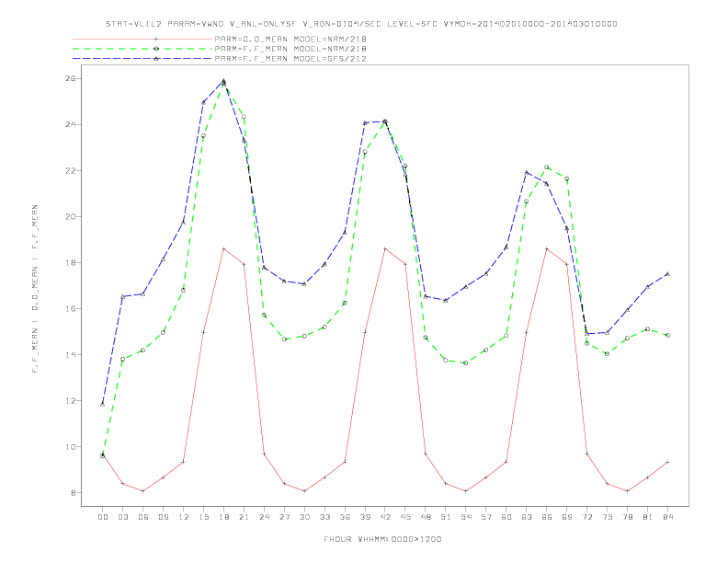Click y-axis tick label 16
Screen dimensions: 728x563
70,308
